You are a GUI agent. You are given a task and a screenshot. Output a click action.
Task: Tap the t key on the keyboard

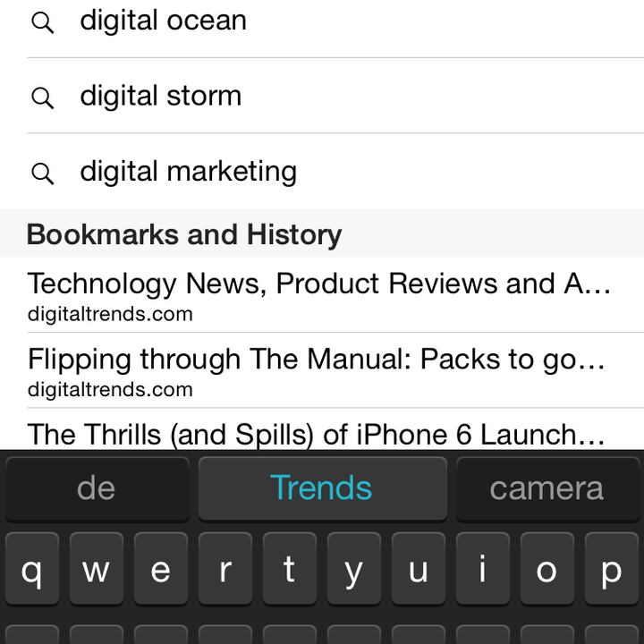click(x=290, y=569)
